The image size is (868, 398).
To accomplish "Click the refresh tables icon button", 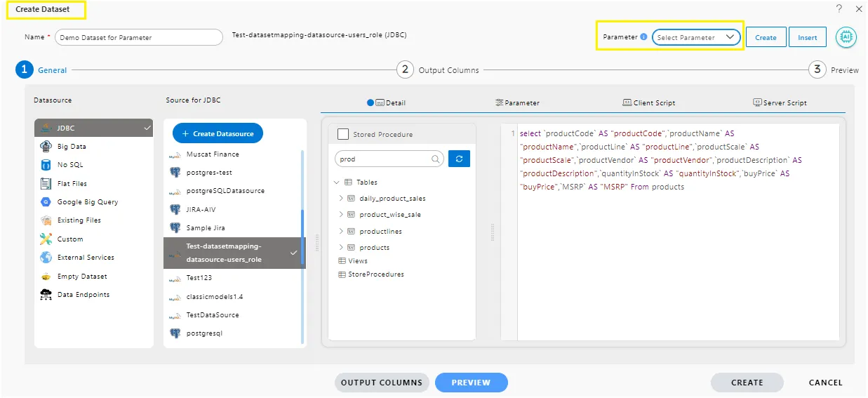I will 459,159.
